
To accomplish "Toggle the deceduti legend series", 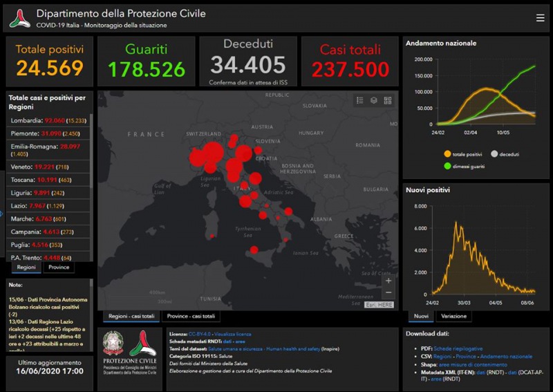I will (508, 154).
